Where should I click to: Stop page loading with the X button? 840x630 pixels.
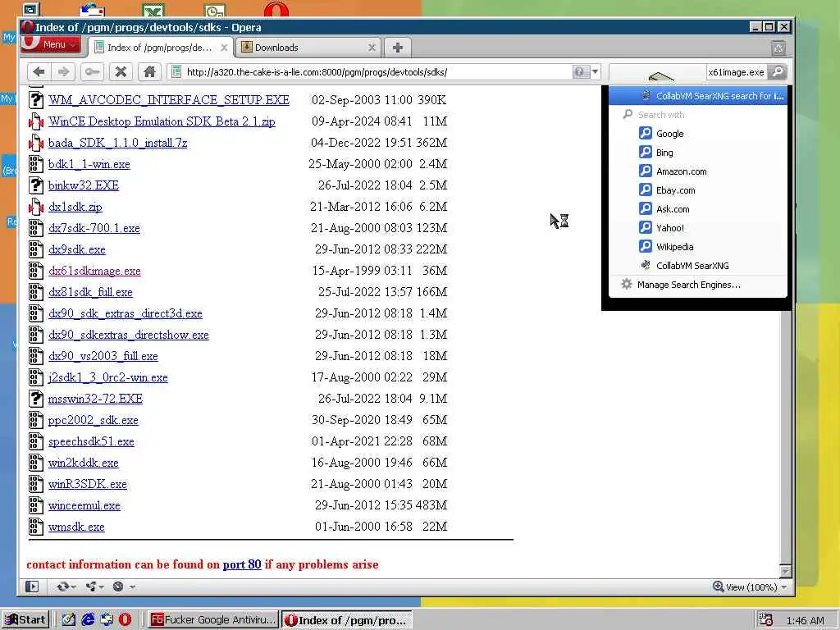121,72
